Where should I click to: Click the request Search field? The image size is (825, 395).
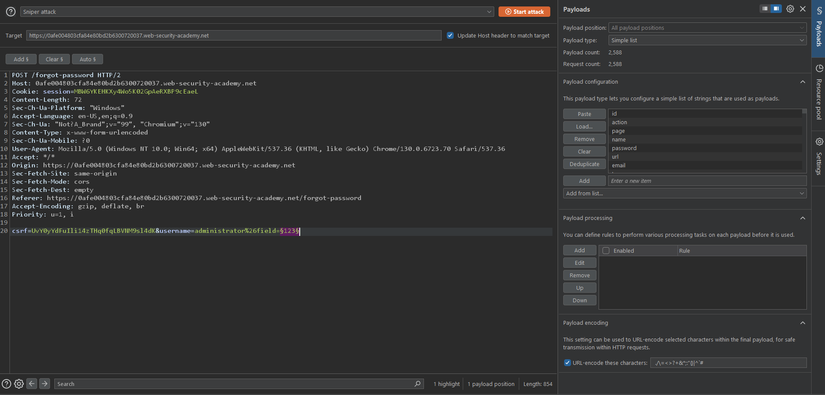[234, 384]
